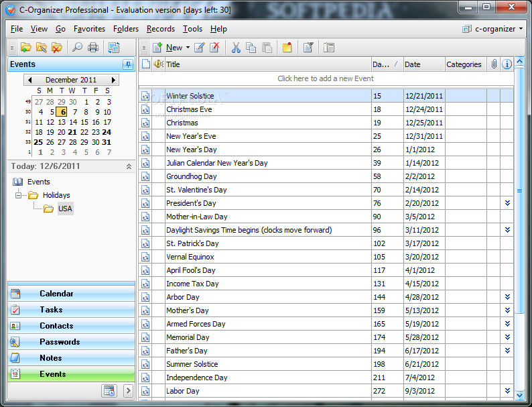The height and width of the screenshot is (407, 532).
Task: Click the alarm speaker column header
Action: point(158,64)
